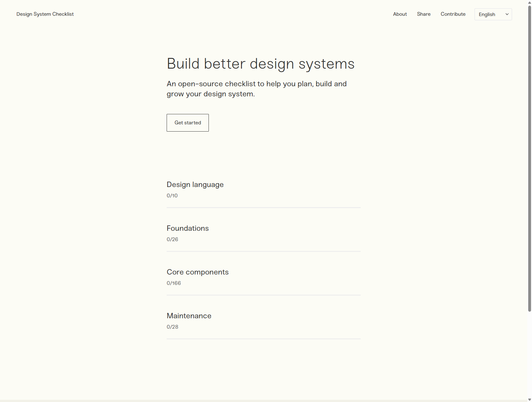This screenshot has height=402, width=532.
Task: Click the Foundations progress bar
Action: tap(263, 252)
